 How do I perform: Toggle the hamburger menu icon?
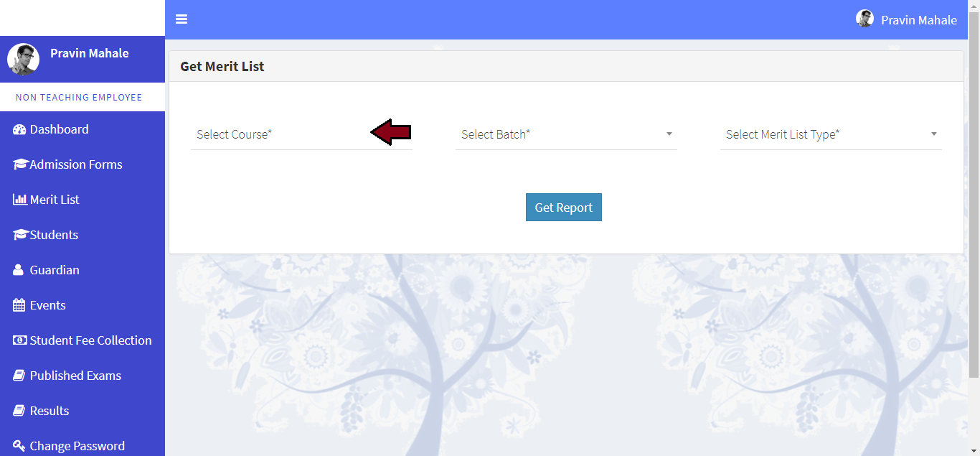182,19
